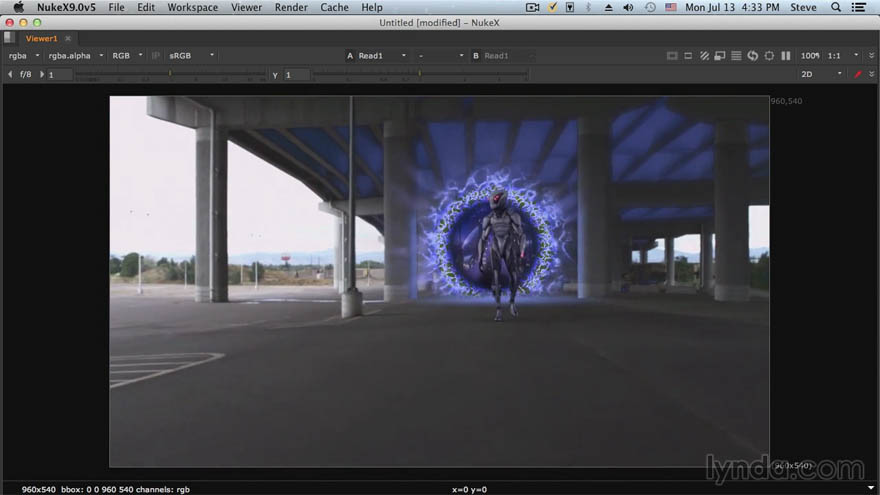Click the alien character in viewer image
Viewport: 880px width, 495px height.
(501, 255)
